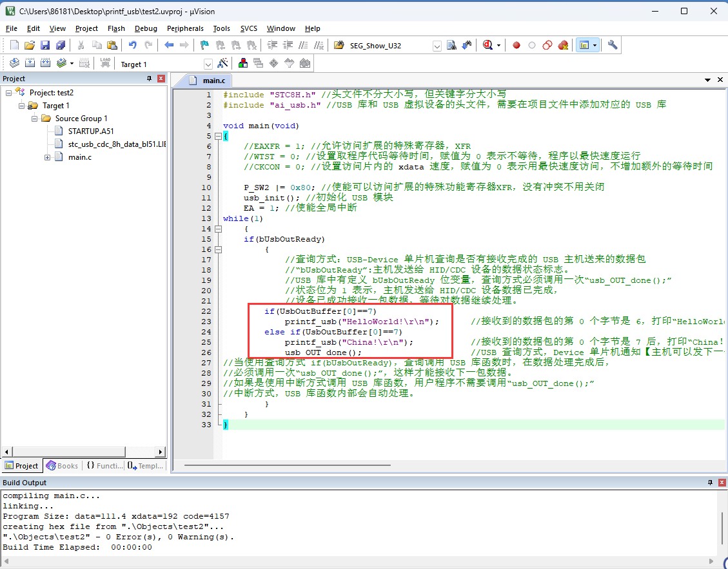
Task: Open the Target 1 selection dropdown
Action: tap(208, 64)
